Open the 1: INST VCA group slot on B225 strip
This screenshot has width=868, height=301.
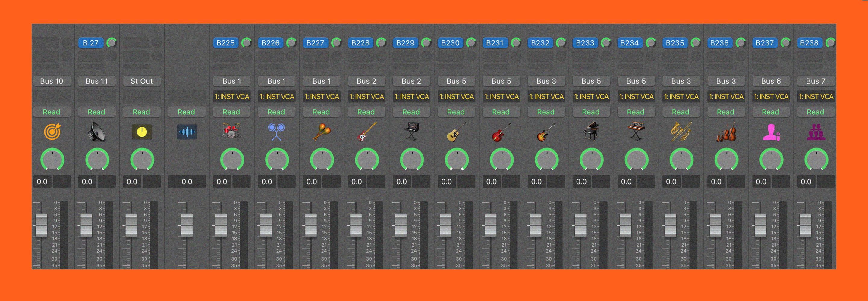pos(232,97)
